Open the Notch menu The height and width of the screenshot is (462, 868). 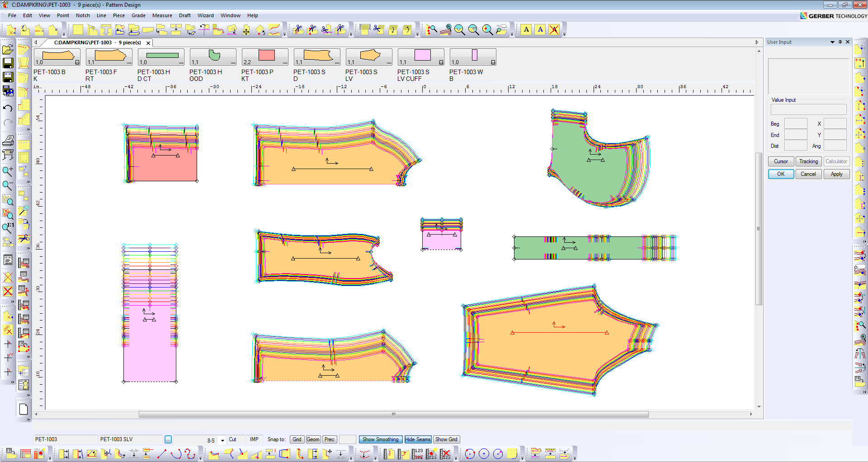pyautogui.click(x=83, y=15)
